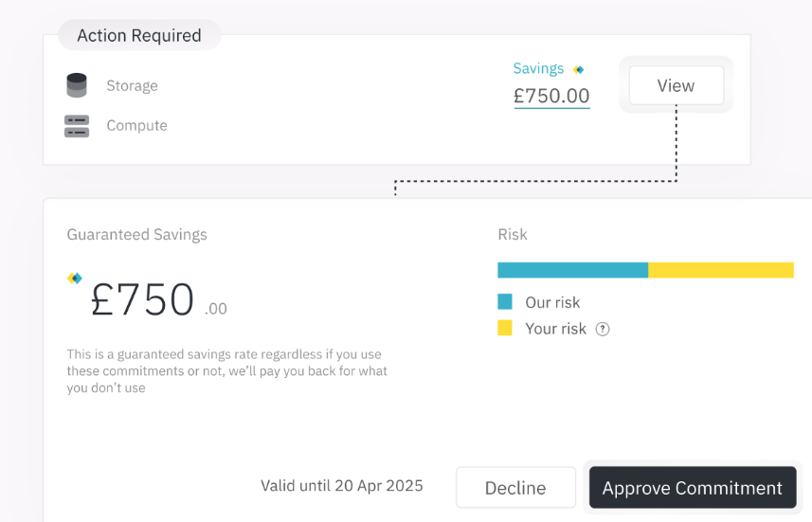The height and width of the screenshot is (522, 812).
Task: Click the blue Our risk legend square
Action: tap(505, 301)
